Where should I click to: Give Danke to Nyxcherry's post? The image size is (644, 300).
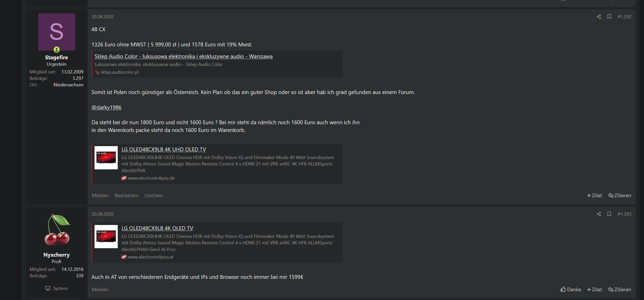pyautogui.click(x=571, y=289)
